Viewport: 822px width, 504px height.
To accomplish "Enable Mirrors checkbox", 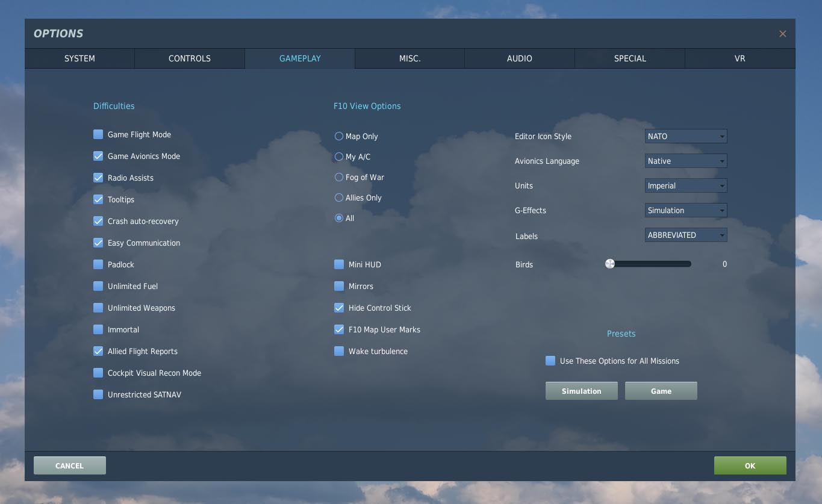I will click(x=339, y=286).
